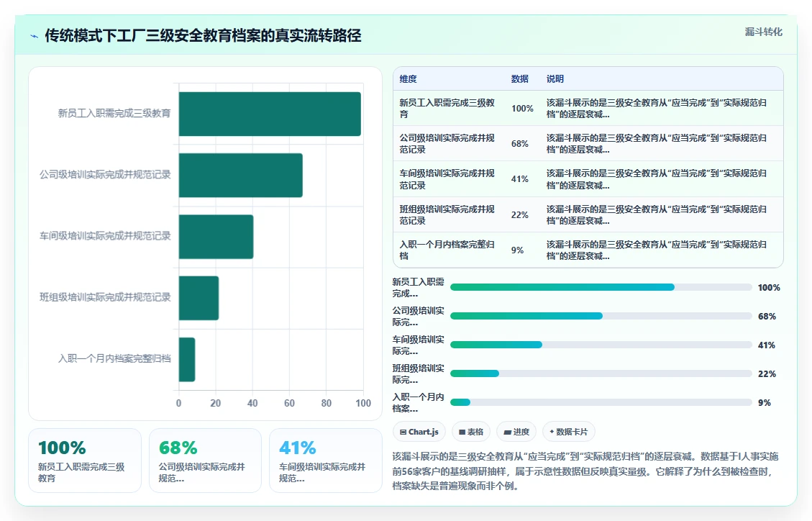Click the 说明 column header
This screenshot has height=521, width=812.
tap(555, 78)
